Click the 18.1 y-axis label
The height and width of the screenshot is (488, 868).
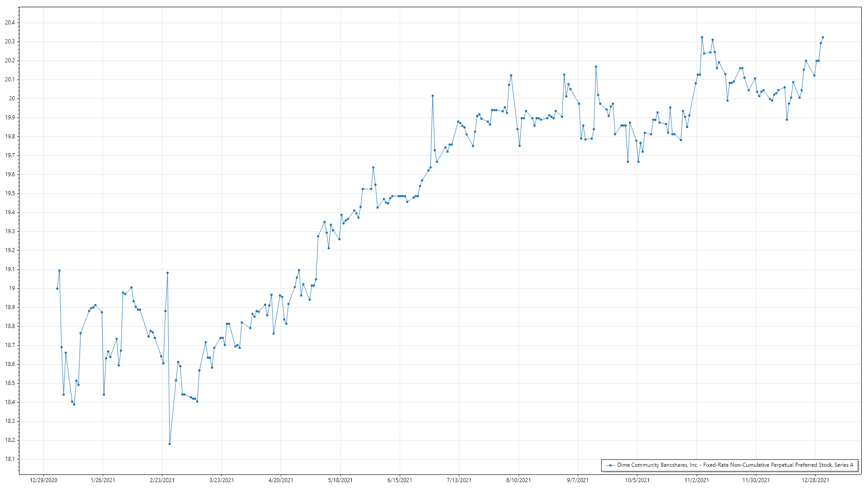coord(10,459)
